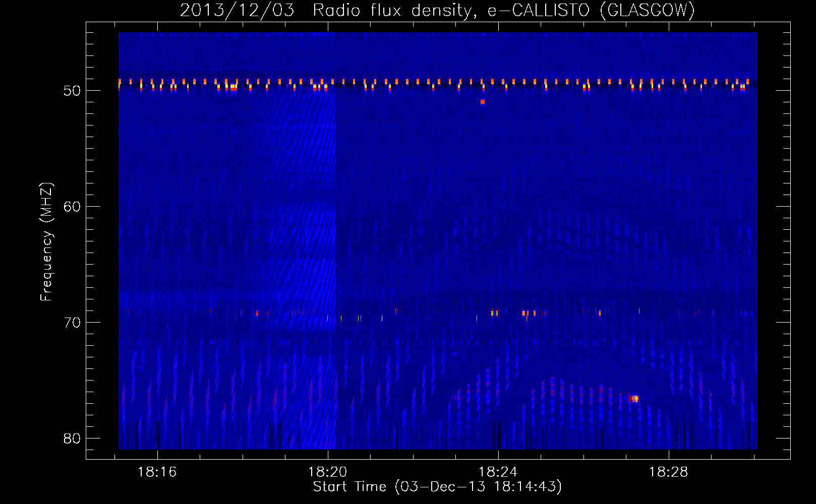
Task: Click the 60 frequency tick label
Action: (x=72, y=207)
